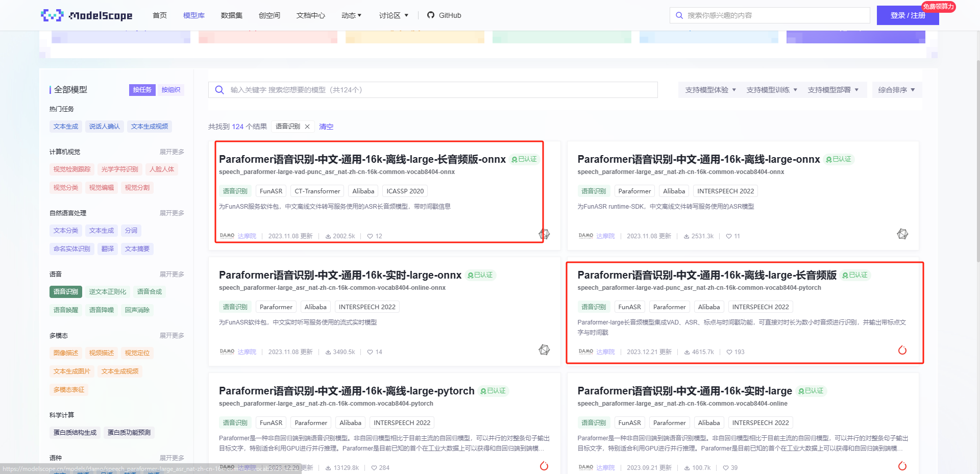Click the search magnifier in top bar
The width and height of the screenshot is (980, 474).
679,15
